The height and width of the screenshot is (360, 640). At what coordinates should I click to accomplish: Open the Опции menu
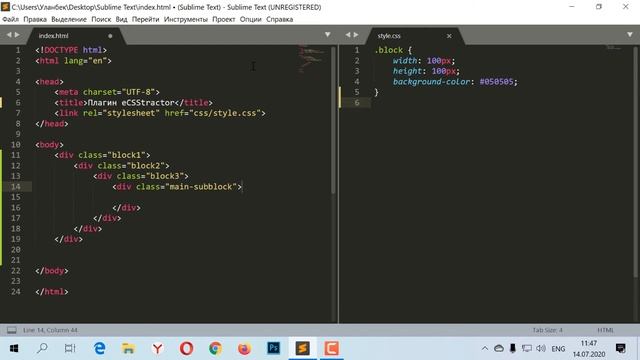250,19
